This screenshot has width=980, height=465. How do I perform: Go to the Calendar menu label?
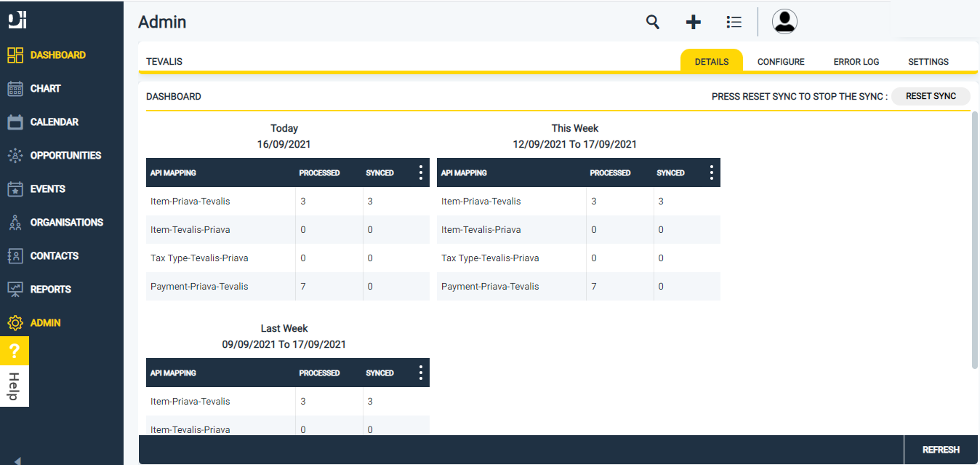pyautogui.click(x=55, y=122)
